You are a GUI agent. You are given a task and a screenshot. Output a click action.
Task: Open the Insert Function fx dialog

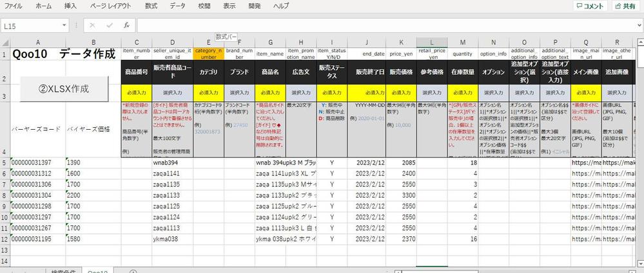[x=127, y=25]
